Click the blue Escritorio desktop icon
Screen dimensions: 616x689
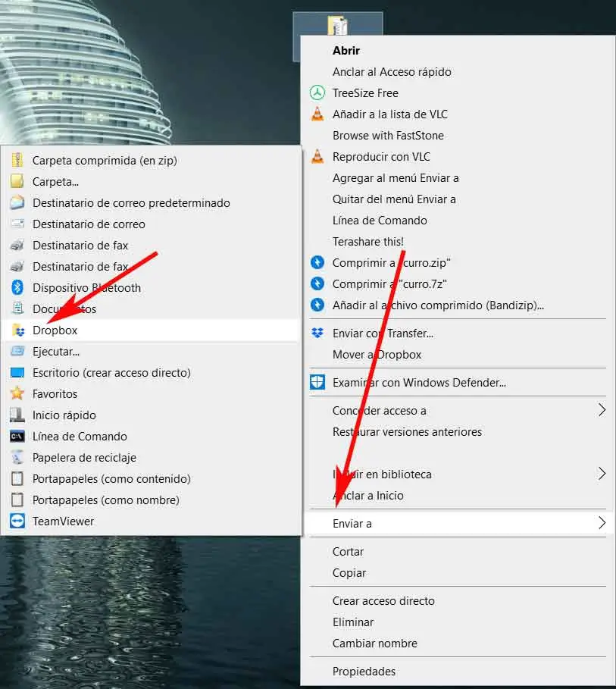tap(17, 373)
